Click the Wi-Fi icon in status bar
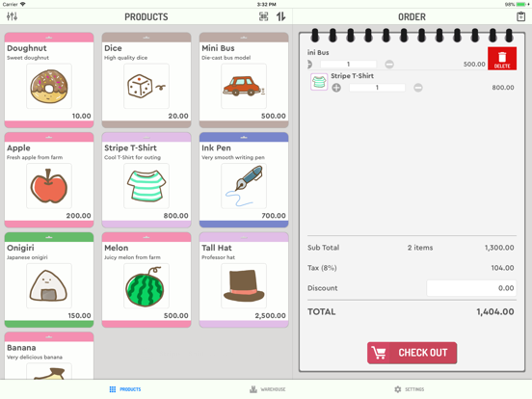The image size is (532, 399). [23, 4]
